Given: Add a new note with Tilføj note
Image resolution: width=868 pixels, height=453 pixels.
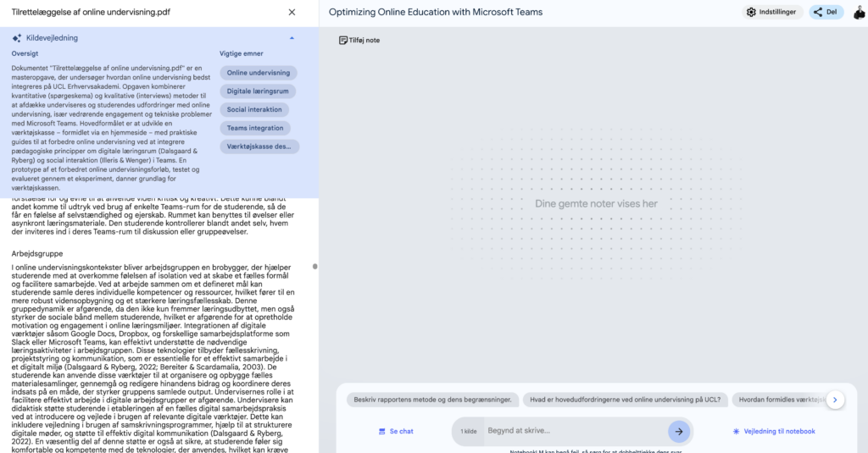Looking at the screenshot, I should coord(359,41).
